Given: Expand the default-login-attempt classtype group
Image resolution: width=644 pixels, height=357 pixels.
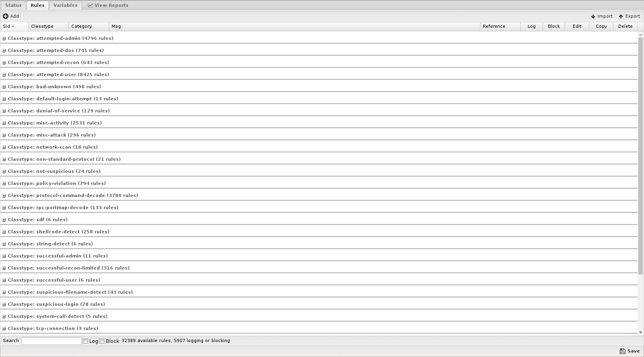Looking at the screenshot, I should [x=4, y=99].
